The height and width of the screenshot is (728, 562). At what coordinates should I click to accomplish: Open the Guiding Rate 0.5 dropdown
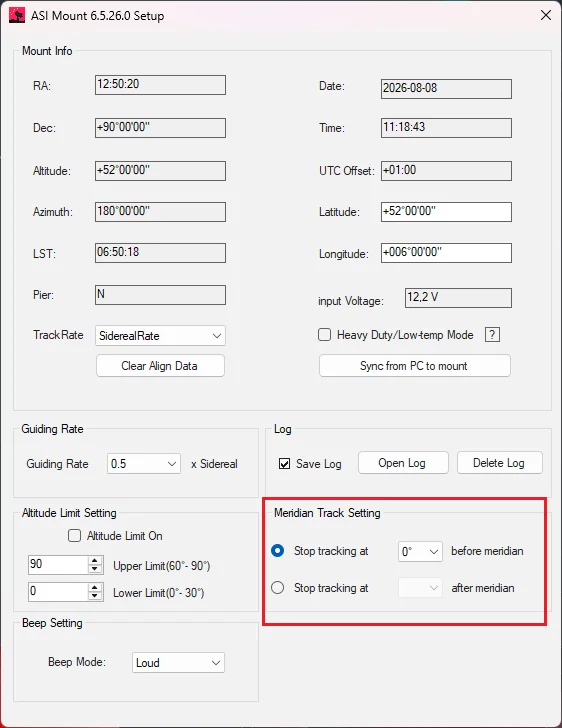coord(144,464)
